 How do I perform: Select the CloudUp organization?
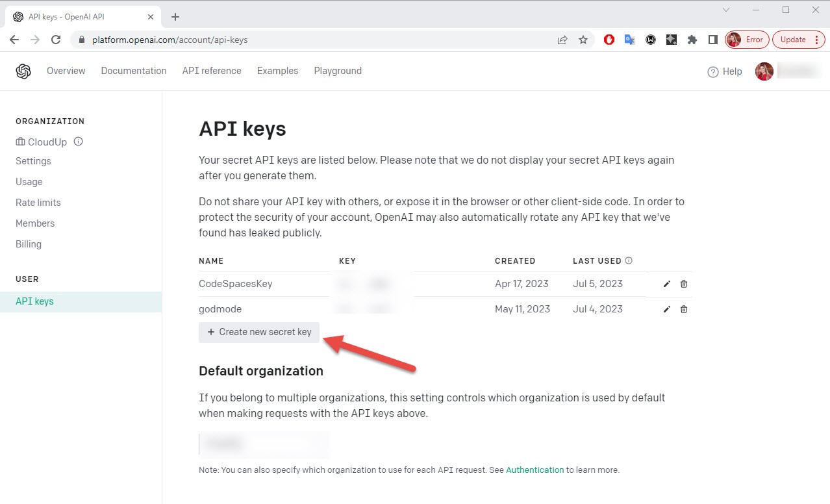[42, 142]
